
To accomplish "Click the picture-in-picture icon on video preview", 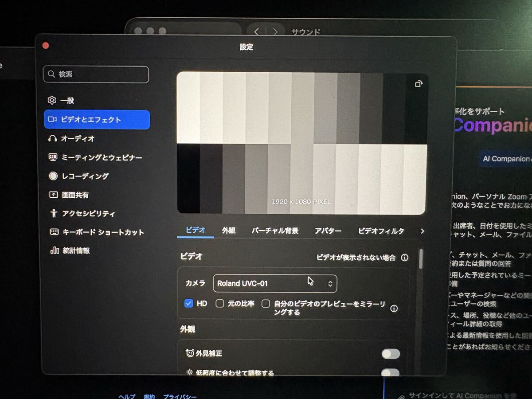I will click(x=419, y=83).
